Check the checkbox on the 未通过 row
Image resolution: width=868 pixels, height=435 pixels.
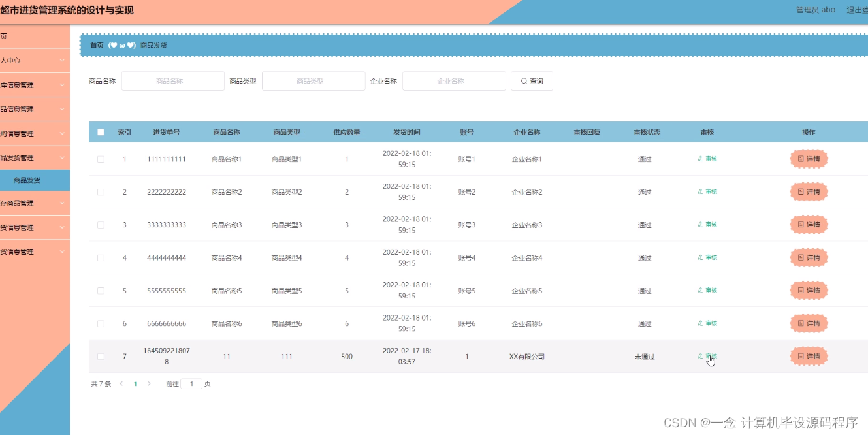point(101,356)
